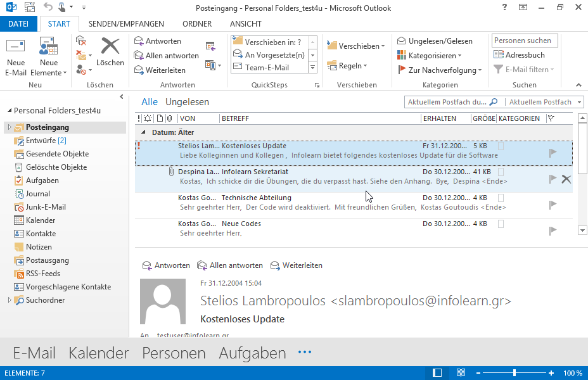
Task: Open the Neue Elemente menu
Action: coord(48,57)
